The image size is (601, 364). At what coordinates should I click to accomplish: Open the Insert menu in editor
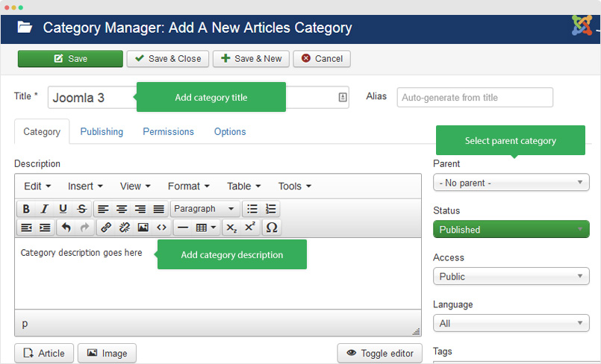[85, 186]
